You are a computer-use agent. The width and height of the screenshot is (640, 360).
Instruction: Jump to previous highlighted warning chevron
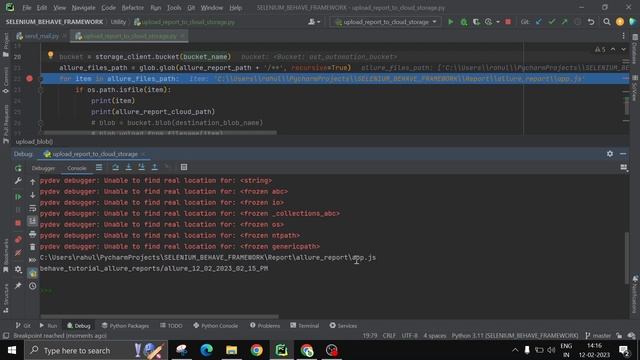613,49
